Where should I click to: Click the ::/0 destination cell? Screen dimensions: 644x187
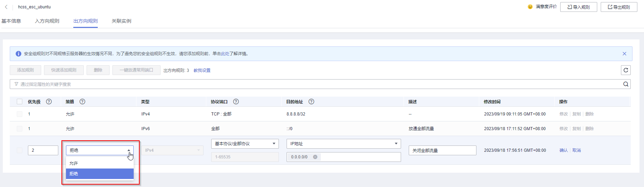pos(289,129)
